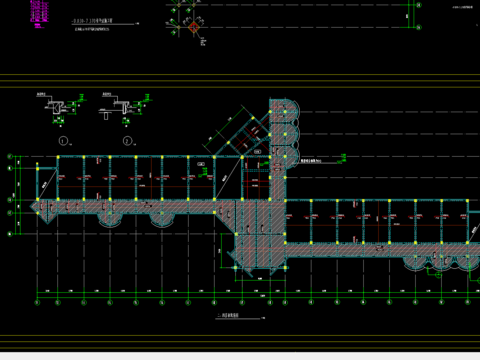Screen dimensions: 480x360
Task: Select the white leader annotation beside the stacked curved balconies
Action: (313, 161)
